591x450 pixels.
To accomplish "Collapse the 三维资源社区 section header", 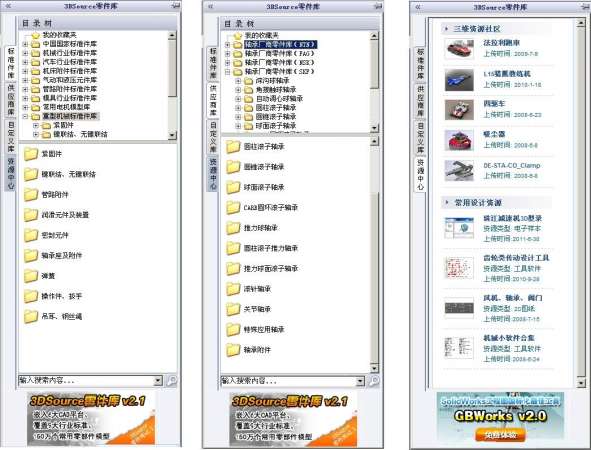I will [x=447, y=28].
